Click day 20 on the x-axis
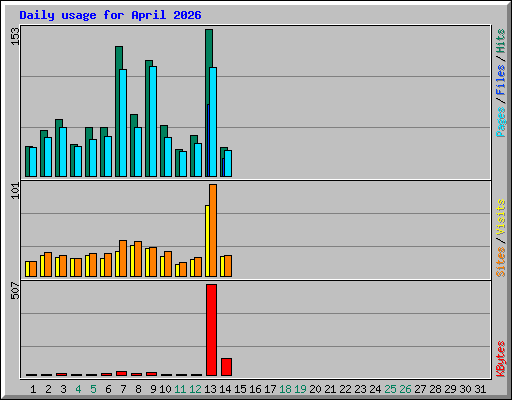Screen dimensions: 512x400 click(x=315, y=389)
